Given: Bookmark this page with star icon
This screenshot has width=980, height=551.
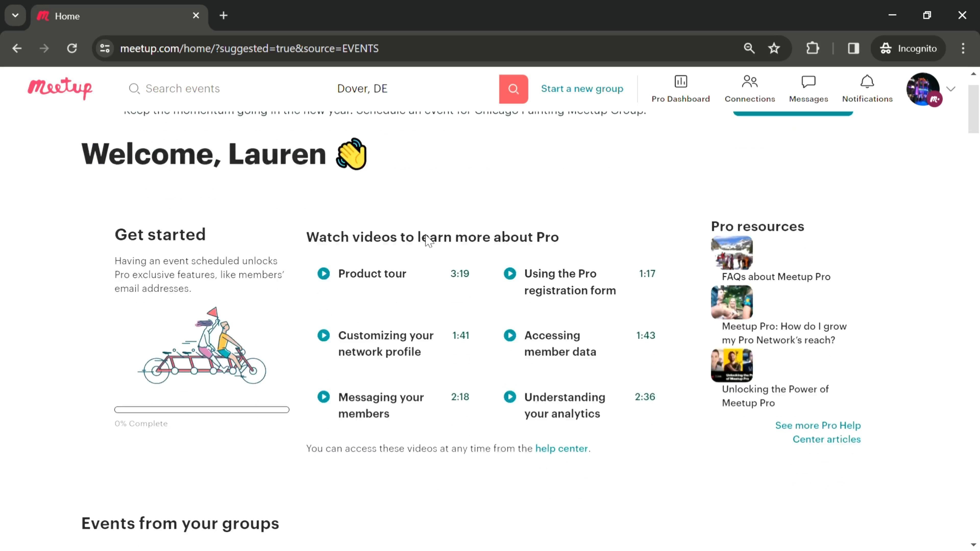Looking at the screenshot, I should pyautogui.click(x=774, y=48).
